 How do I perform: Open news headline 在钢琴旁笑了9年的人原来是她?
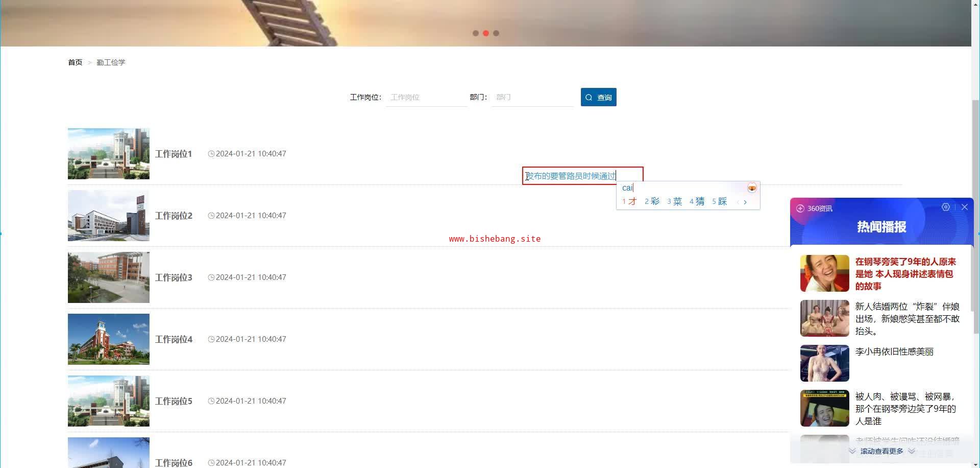click(905, 274)
